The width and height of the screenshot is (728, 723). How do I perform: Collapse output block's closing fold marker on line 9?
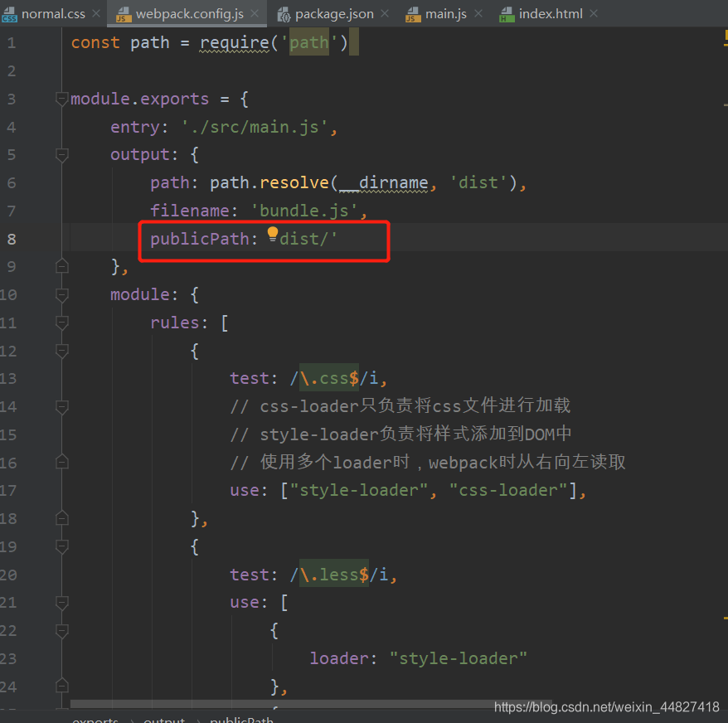(x=61, y=266)
